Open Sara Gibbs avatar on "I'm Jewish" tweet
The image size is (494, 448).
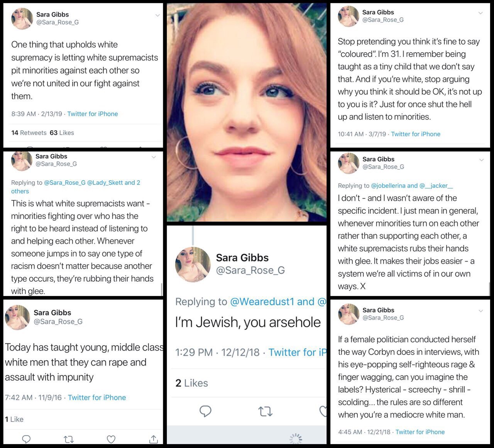point(193,264)
